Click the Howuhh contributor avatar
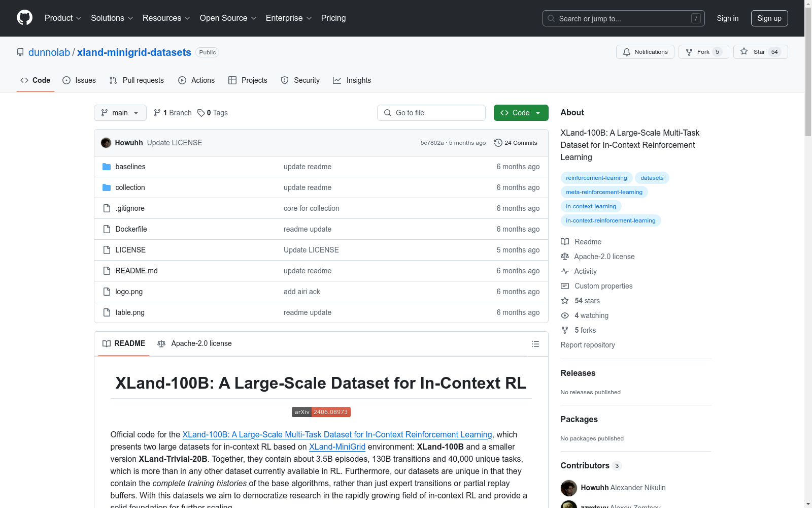The image size is (812, 508). coord(569,488)
